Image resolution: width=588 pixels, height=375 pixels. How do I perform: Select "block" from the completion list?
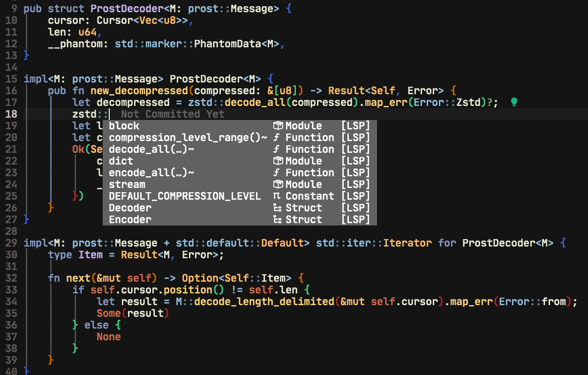pyautogui.click(x=123, y=125)
